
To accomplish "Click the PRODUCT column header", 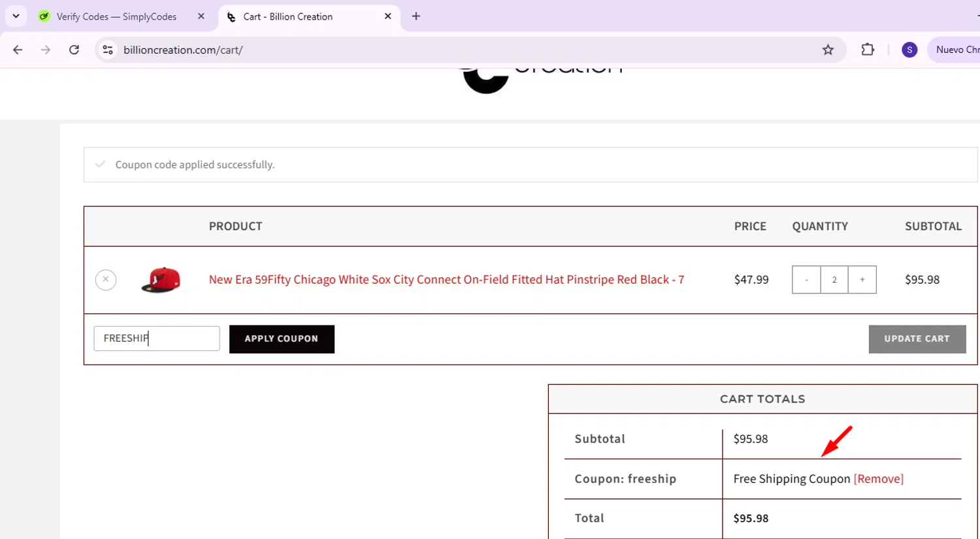I will [235, 226].
